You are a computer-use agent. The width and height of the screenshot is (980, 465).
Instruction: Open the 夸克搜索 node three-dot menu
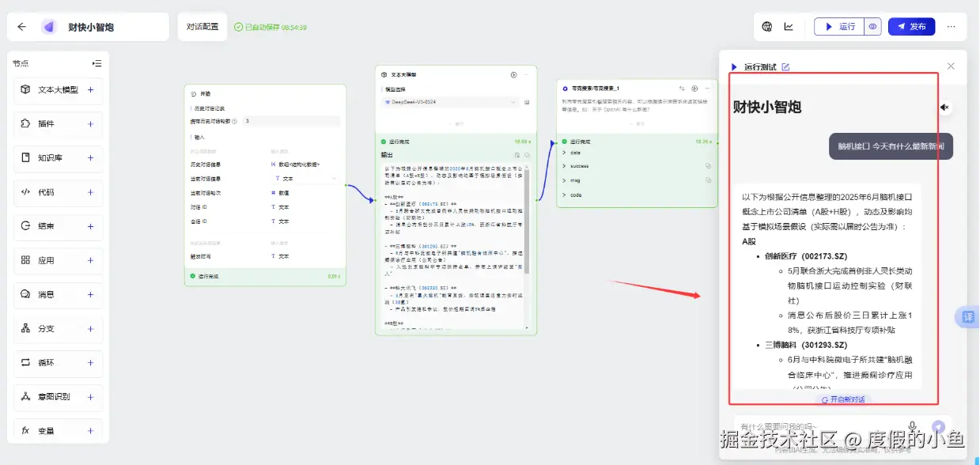pos(708,89)
